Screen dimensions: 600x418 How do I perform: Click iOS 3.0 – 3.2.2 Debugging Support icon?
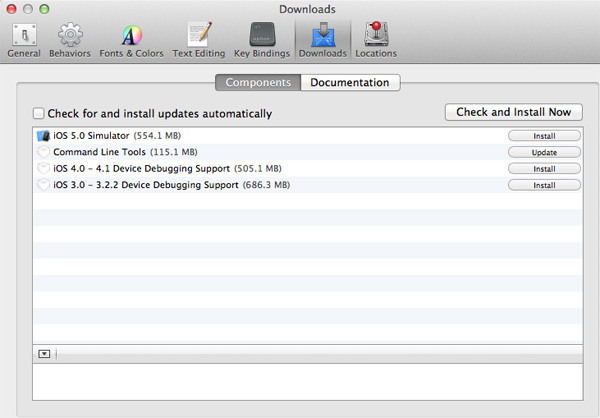(x=43, y=185)
